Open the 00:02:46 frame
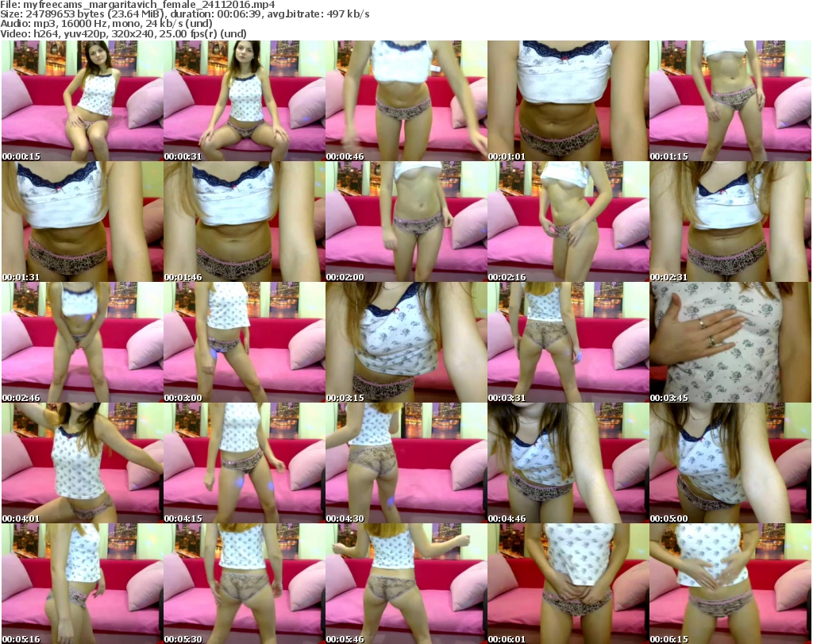Screen dimensions: 813x644 [x=82, y=342]
